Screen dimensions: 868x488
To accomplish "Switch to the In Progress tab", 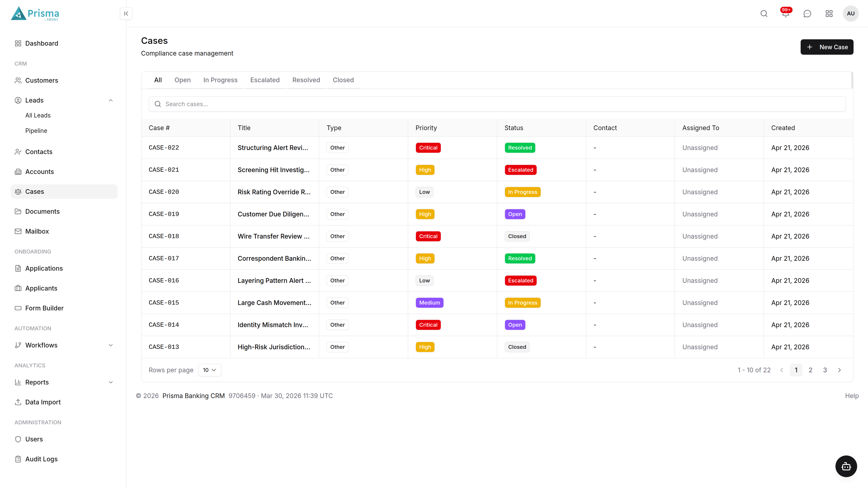I will click(x=220, y=80).
